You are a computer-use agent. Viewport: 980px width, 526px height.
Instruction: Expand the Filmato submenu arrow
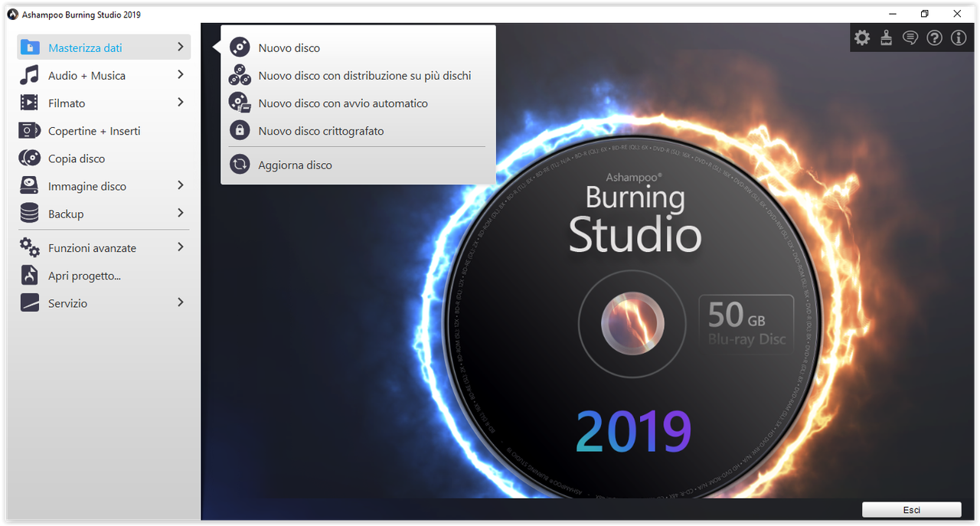pos(181,102)
